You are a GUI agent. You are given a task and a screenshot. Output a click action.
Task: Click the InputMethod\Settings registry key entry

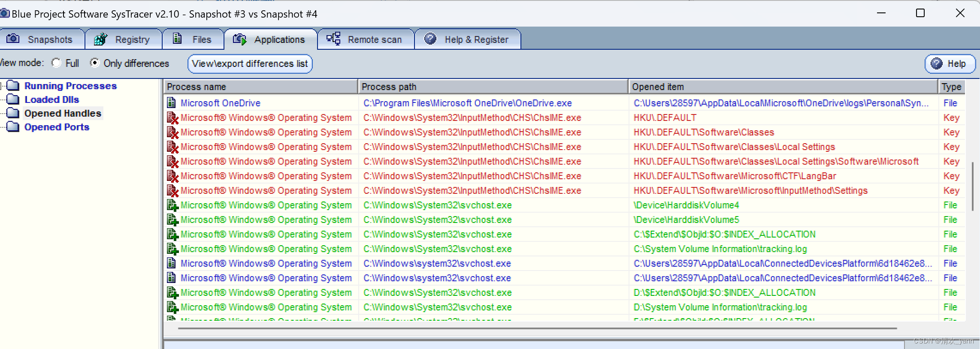pos(750,190)
